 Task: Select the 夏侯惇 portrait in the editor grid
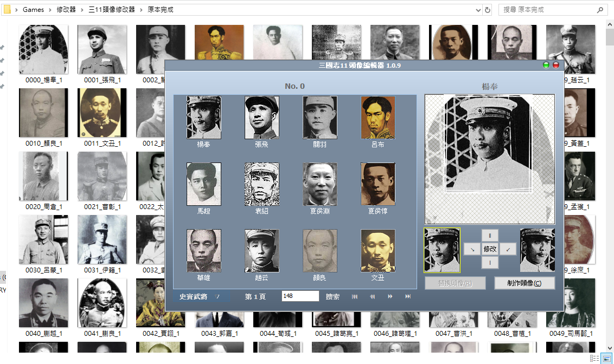(x=378, y=184)
